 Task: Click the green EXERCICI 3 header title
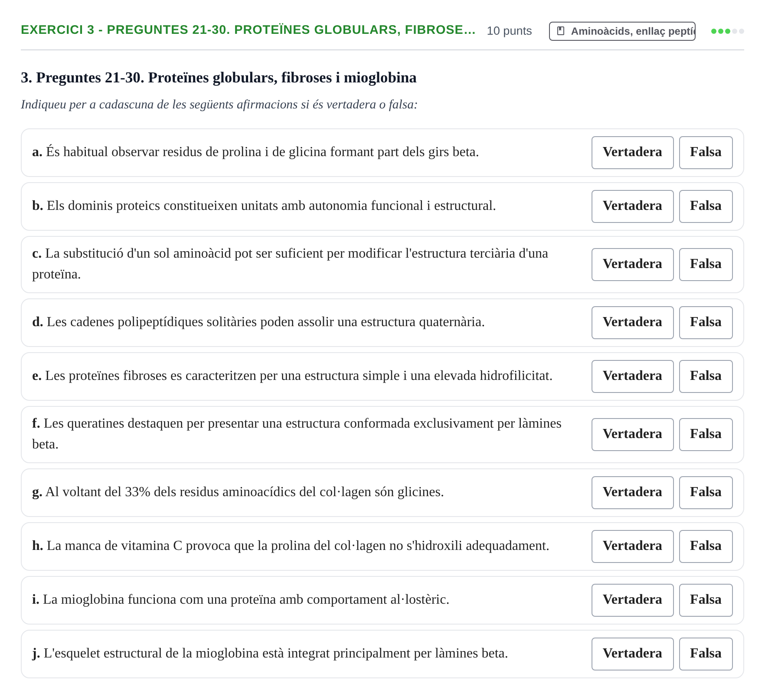[x=248, y=30]
